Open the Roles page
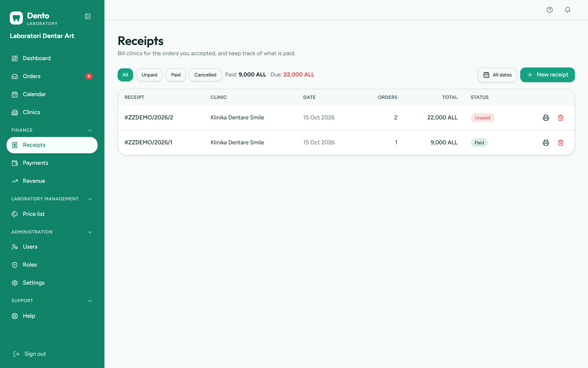Image resolution: width=588 pixels, height=368 pixels. (52, 265)
